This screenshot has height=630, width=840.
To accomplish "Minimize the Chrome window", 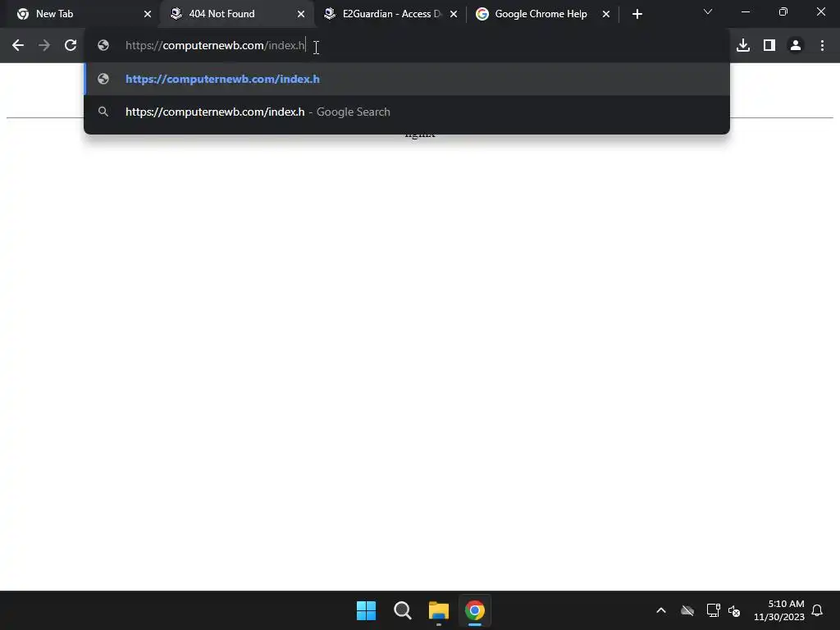I will point(745,11).
